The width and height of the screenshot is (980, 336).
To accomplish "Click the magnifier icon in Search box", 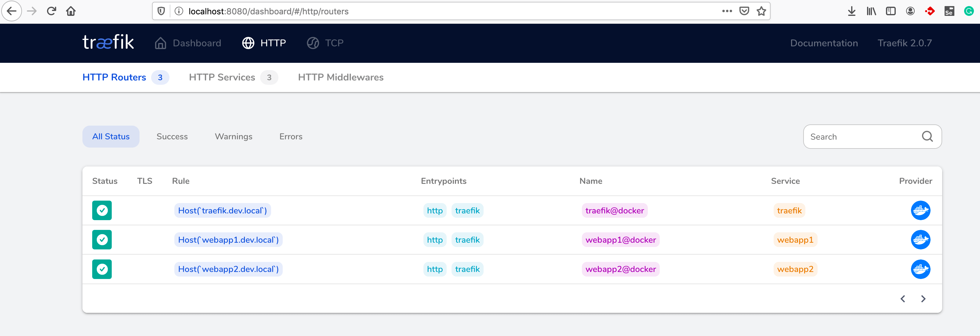I will pyautogui.click(x=927, y=136).
